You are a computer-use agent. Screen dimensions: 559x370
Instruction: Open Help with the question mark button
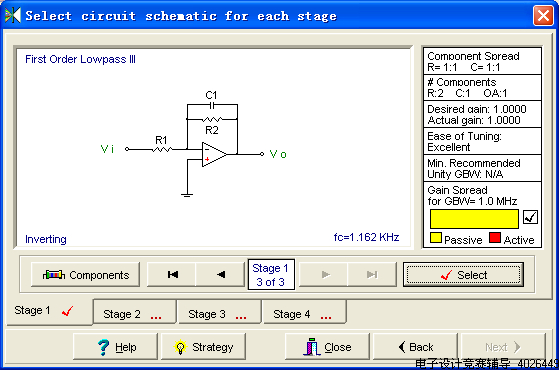click(115, 346)
